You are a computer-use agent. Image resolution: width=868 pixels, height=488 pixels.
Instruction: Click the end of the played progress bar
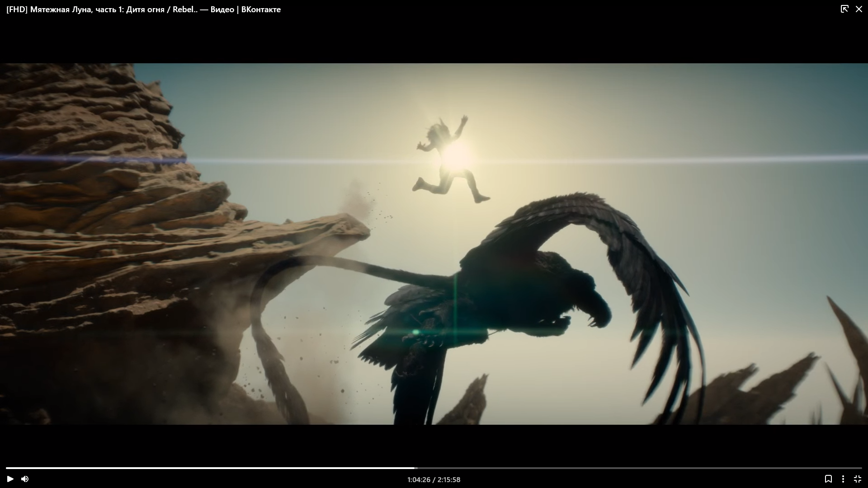click(414, 468)
